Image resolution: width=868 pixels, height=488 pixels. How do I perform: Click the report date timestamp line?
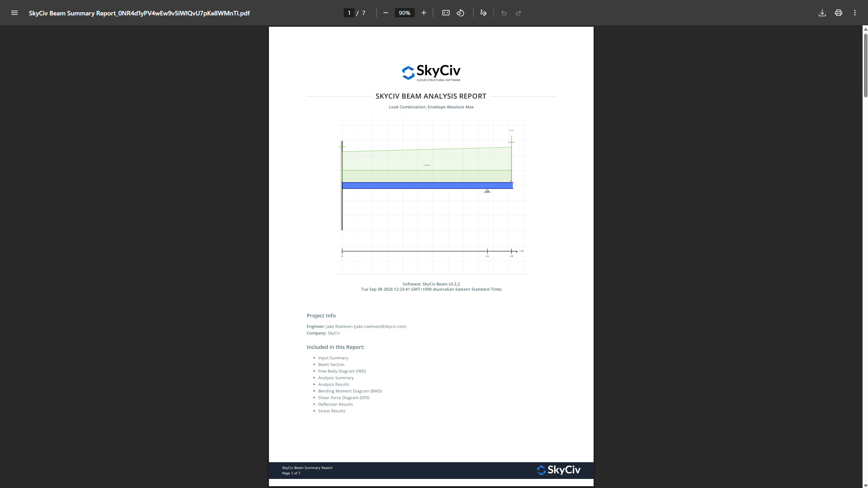pyautogui.click(x=431, y=289)
